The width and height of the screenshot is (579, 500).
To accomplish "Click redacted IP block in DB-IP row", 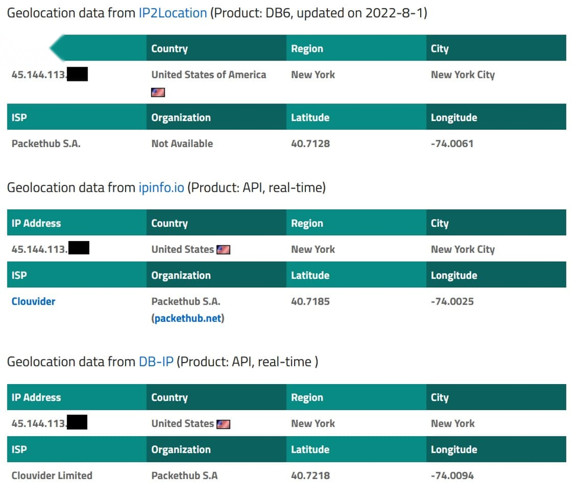I will click(77, 422).
